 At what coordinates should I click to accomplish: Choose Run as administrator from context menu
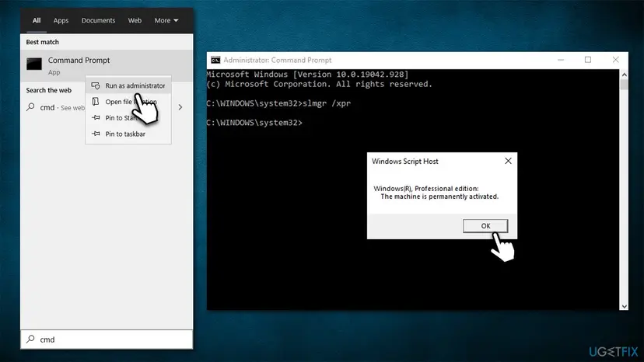128,85
